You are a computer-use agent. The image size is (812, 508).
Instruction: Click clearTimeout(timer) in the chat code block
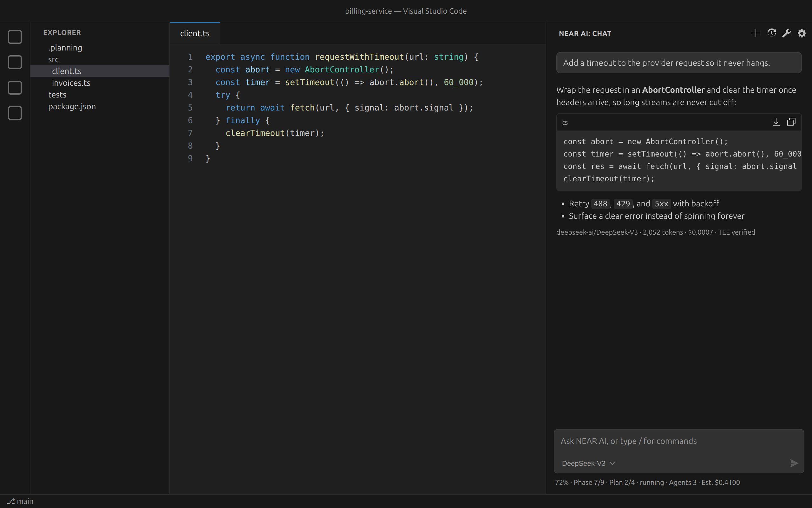coord(609,179)
